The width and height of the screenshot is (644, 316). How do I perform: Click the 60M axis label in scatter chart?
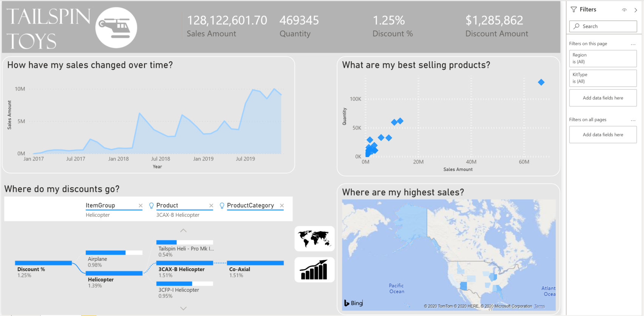click(x=524, y=162)
